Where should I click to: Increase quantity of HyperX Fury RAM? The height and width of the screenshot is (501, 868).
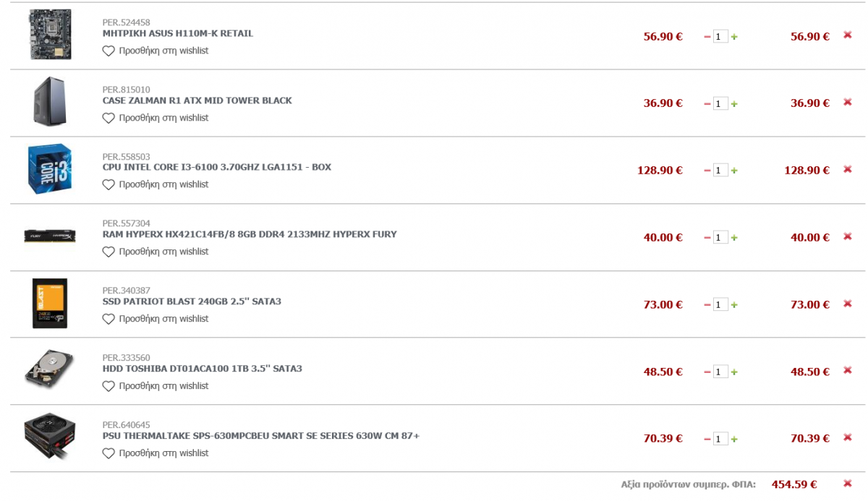pyautogui.click(x=734, y=238)
